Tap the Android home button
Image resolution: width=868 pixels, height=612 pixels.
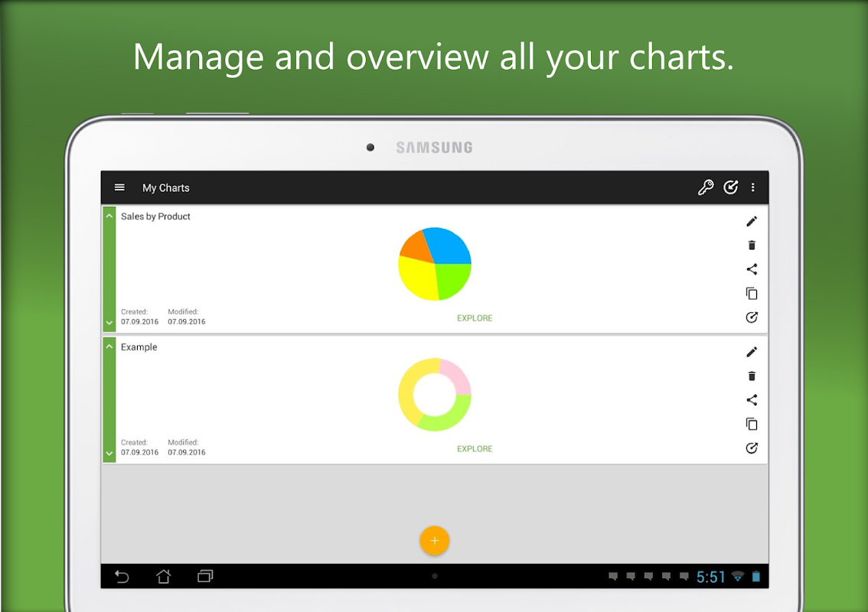click(x=163, y=577)
